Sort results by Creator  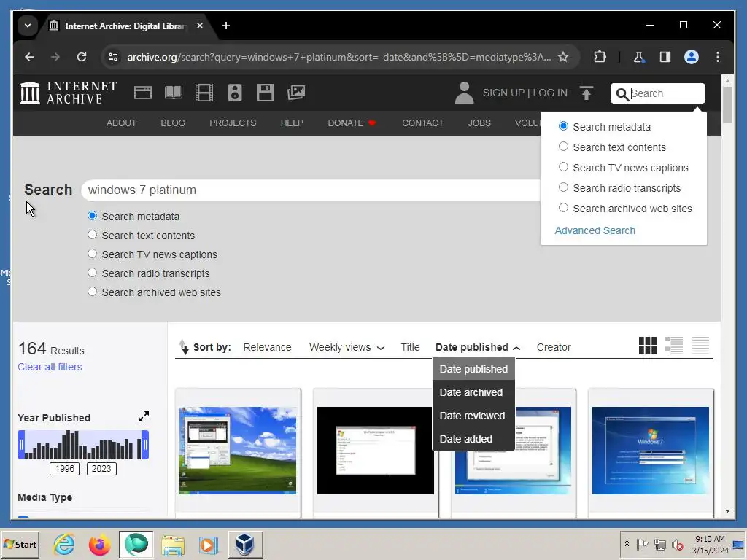tap(554, 347)
